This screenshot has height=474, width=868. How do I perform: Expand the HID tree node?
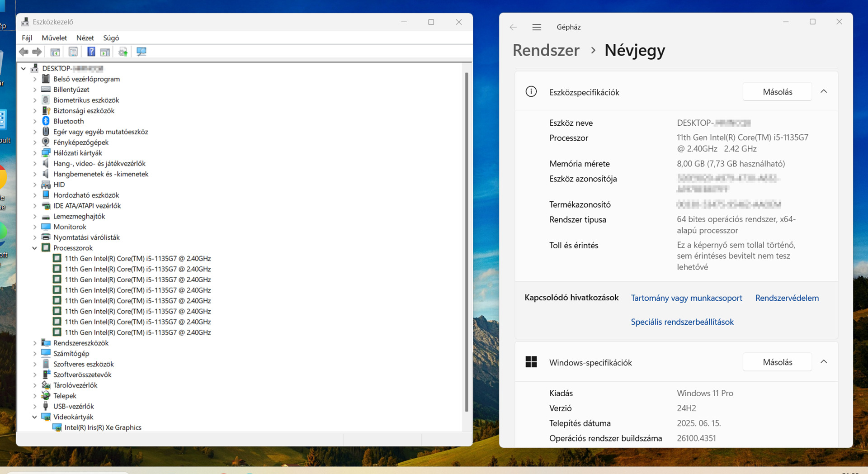pos(34,185)
